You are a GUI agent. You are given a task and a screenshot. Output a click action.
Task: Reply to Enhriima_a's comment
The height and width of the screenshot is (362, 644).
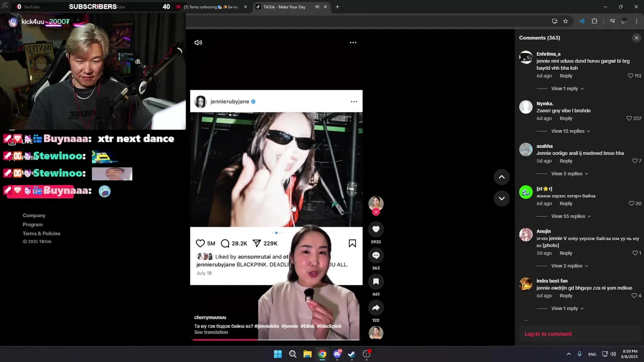click(566, 76)
